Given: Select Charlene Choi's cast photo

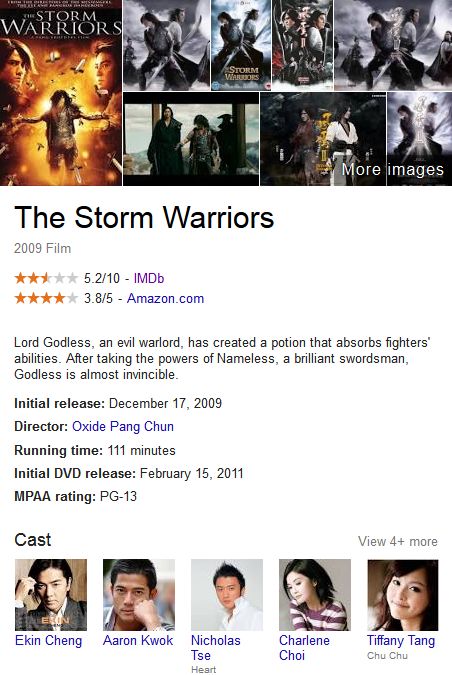Looking at the screenshot, I should point(315,595).
